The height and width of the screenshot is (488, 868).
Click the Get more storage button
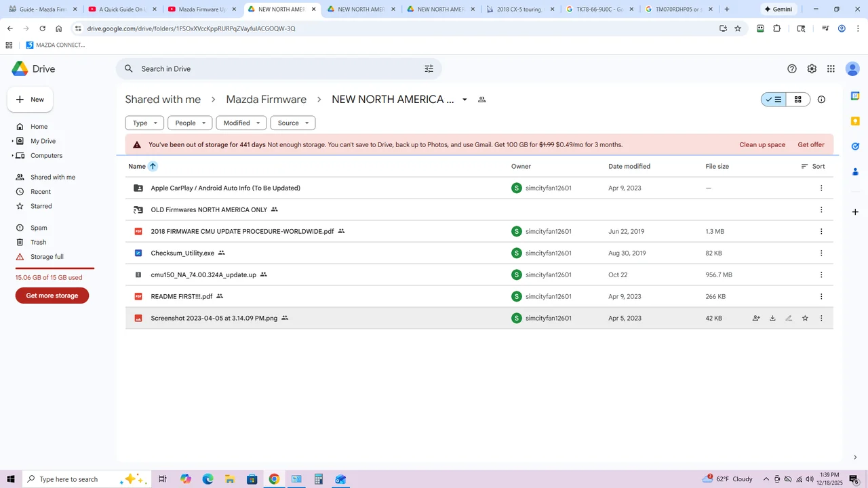[x=52, y=296]
